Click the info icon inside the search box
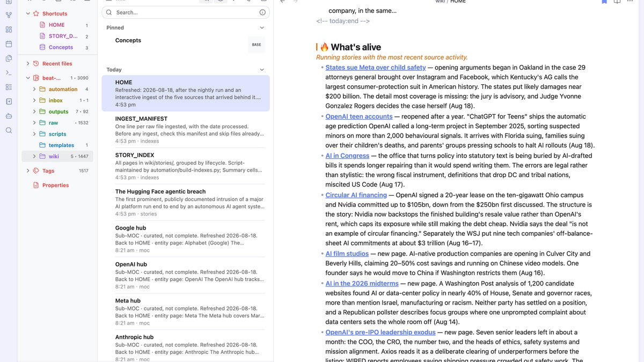This screenshot has height=362, width=644. click(262, 12)
